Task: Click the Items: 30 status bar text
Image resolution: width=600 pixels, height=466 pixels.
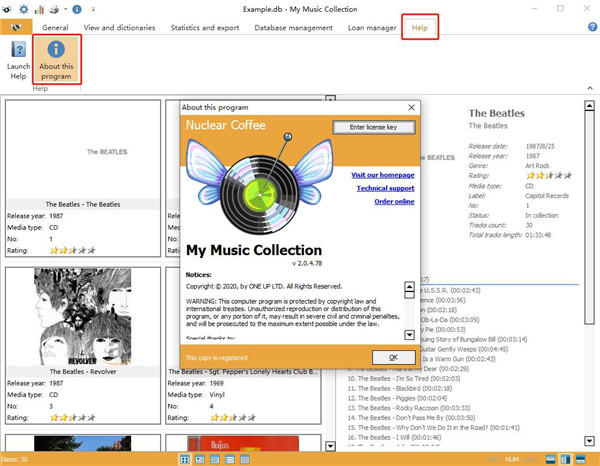Action: (14, 459)
